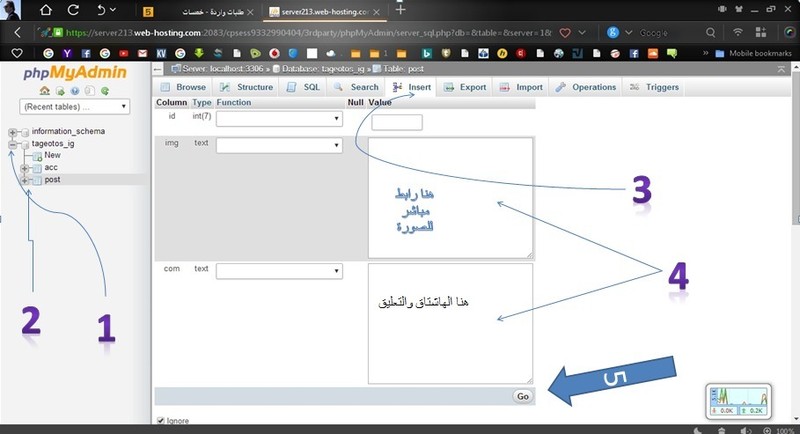The image size is (800, 434).
Task: Expand the information_schema database node
Action: [12, 131]
